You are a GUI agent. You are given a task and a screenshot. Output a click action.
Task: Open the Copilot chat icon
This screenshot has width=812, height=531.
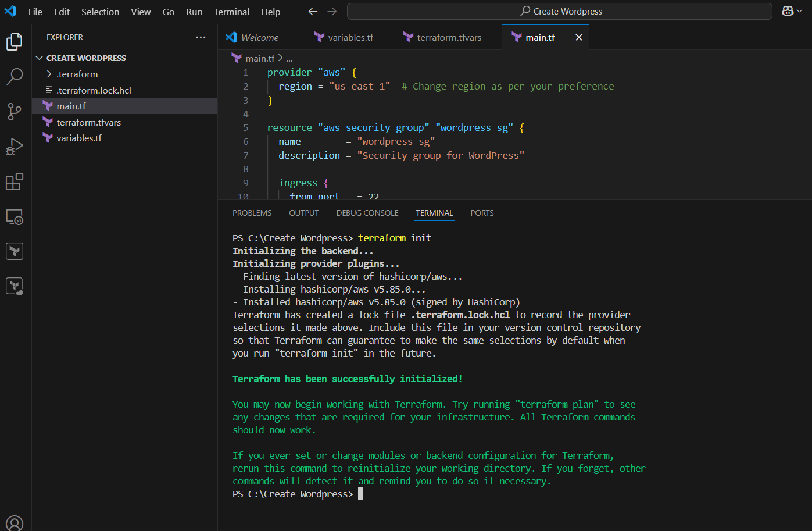click(x=788, y=11)
